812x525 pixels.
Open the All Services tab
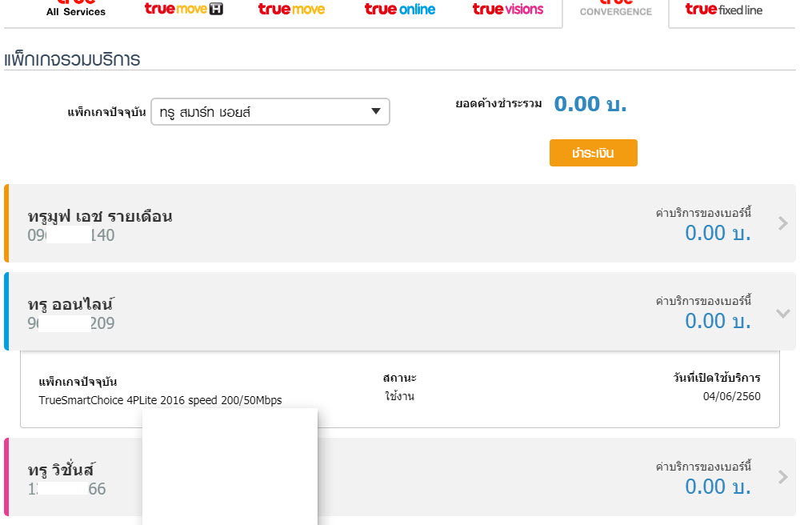[76, 9]
